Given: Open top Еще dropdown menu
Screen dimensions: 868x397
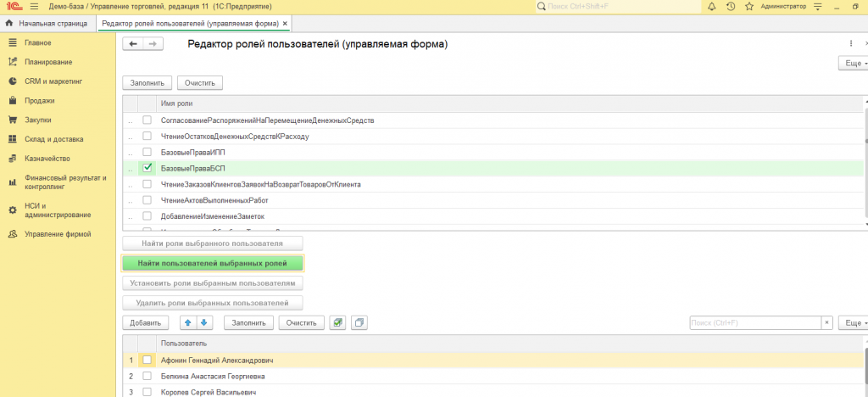Looking at the screenshot, I should point(854,63).
